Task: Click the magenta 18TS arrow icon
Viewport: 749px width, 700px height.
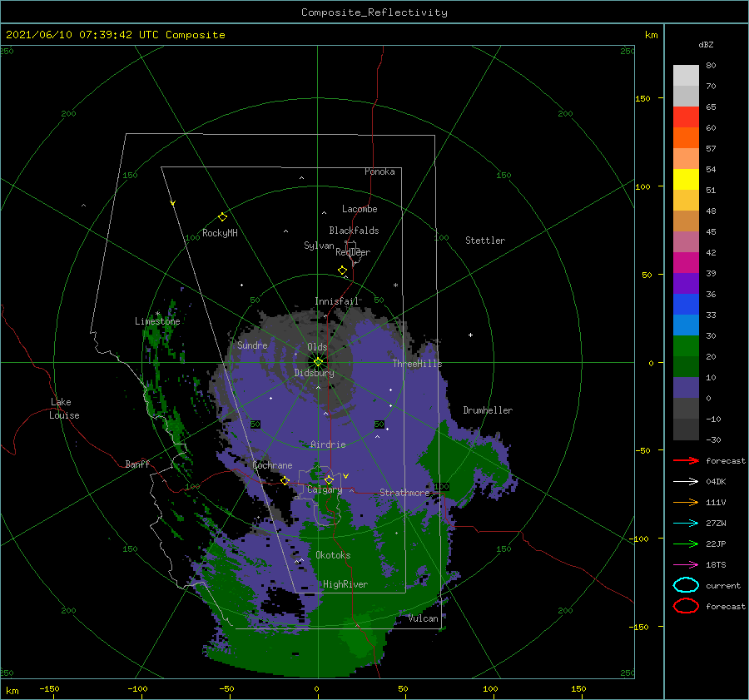Action: coord(686,565)
